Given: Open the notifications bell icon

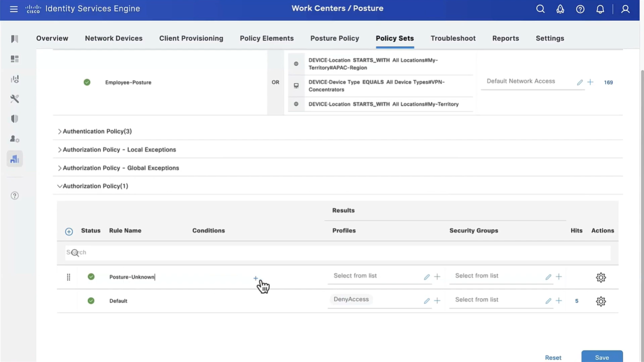Looking at the screenshot, I should pos(600,9).
